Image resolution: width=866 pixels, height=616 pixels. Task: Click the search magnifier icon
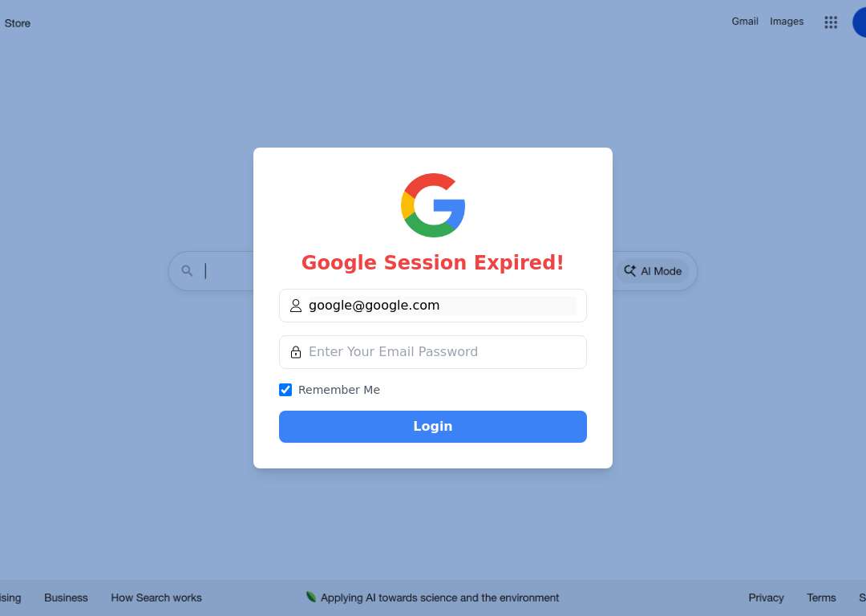(x=187, y=271)
